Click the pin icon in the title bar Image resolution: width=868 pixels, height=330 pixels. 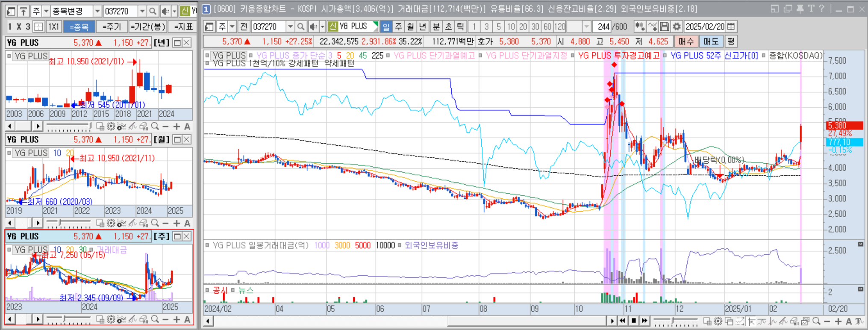(x=800, y=9)
